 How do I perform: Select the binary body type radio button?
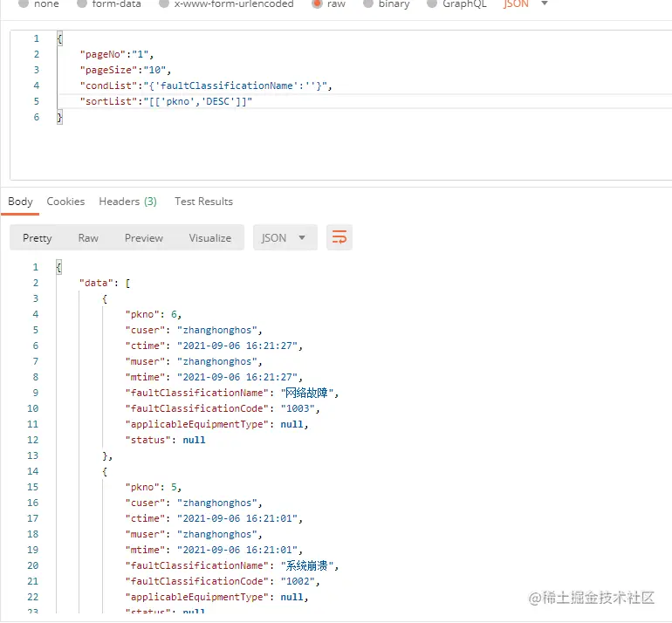[x=367, y=3]
